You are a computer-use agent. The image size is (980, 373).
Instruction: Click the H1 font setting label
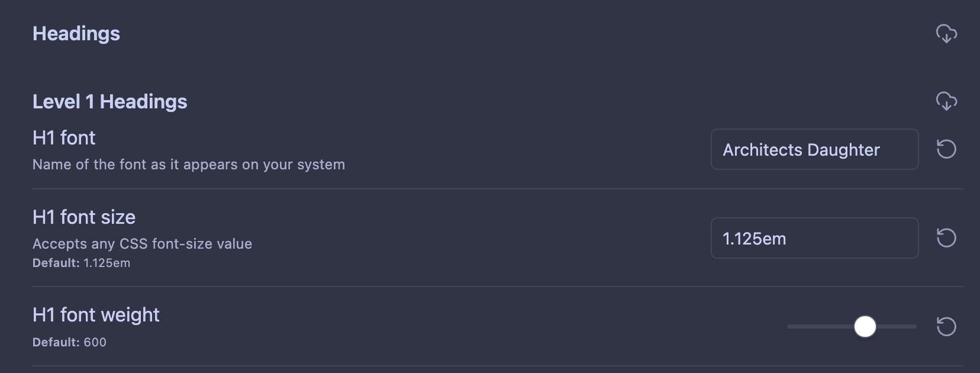[63, 137]
